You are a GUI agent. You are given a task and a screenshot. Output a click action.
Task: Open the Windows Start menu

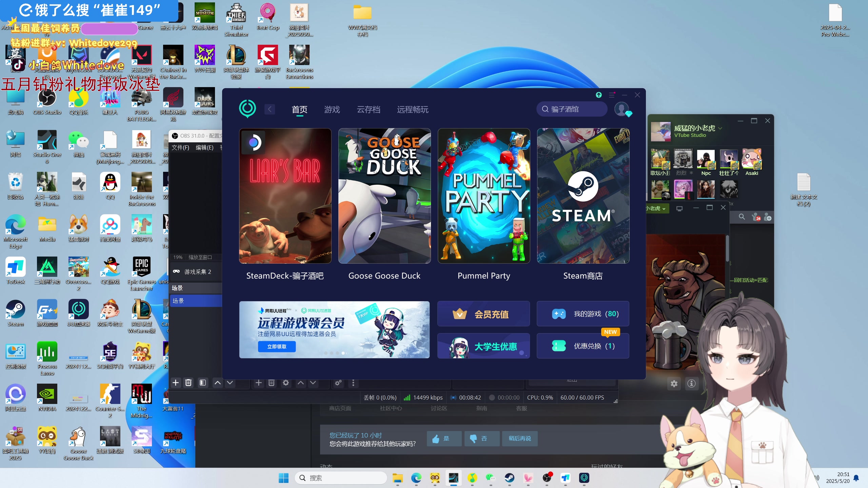click(283, 478)
